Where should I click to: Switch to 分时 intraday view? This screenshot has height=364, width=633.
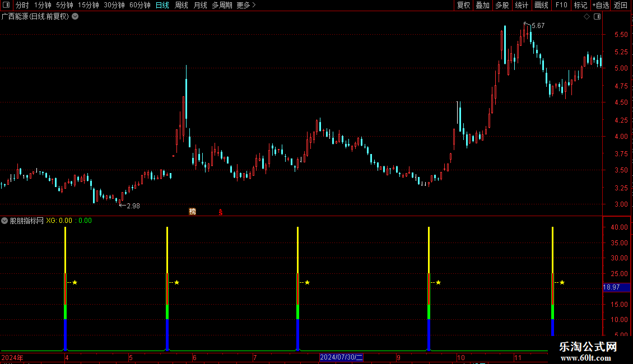22,5
